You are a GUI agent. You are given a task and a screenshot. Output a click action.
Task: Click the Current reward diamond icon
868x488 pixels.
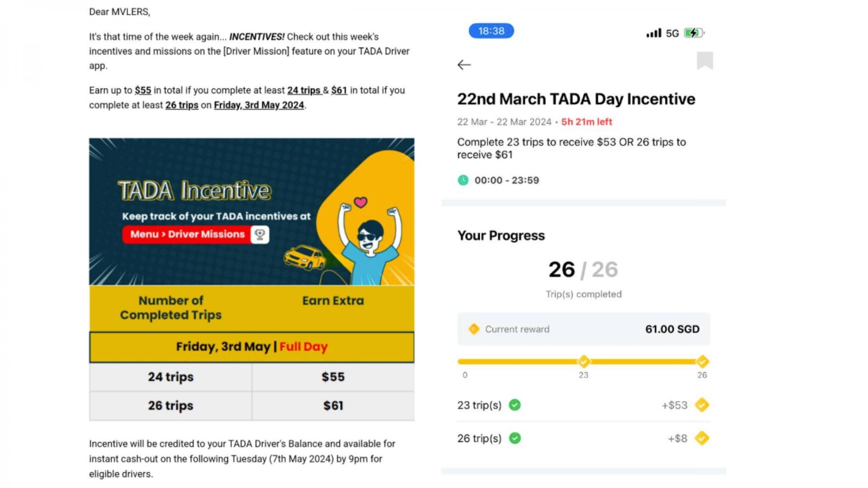point(474,329)
